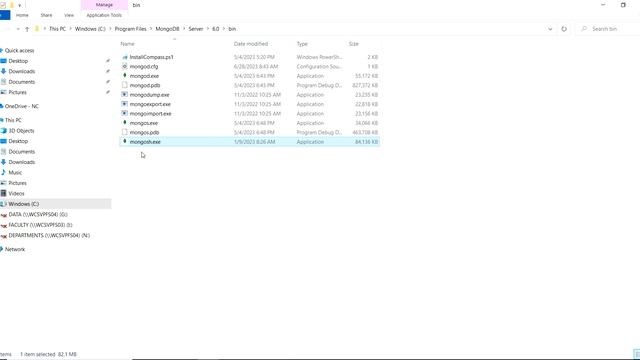Click the FACULTY network drive icon
This screenshot has width=640, height=360.
pyautogui.click(x=4, y=225)
